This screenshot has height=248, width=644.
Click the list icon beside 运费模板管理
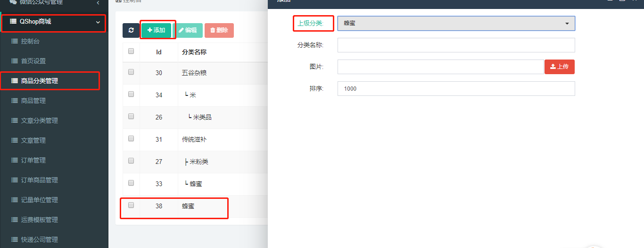click(x=15, y=220)
